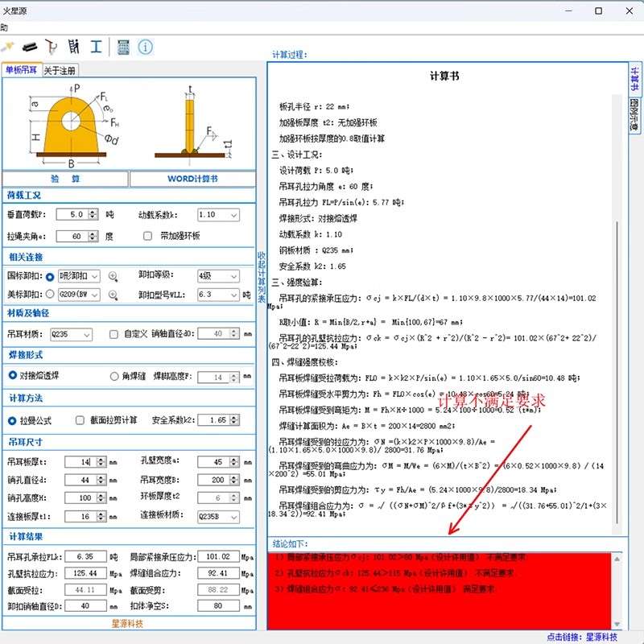Viewport: 644px width, 644px height.
Task: Click the 局部紧接承压应力 result field
Action: click(218, 556)
